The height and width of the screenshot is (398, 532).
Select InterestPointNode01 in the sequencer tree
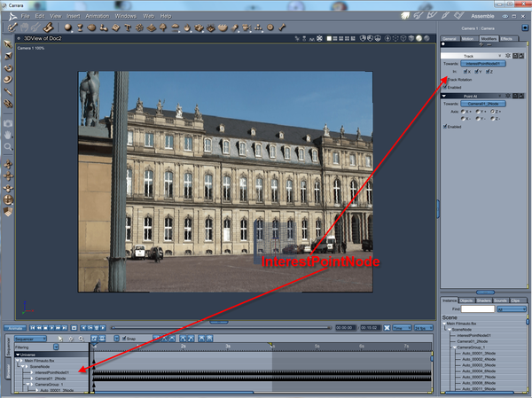click(52, 372)
